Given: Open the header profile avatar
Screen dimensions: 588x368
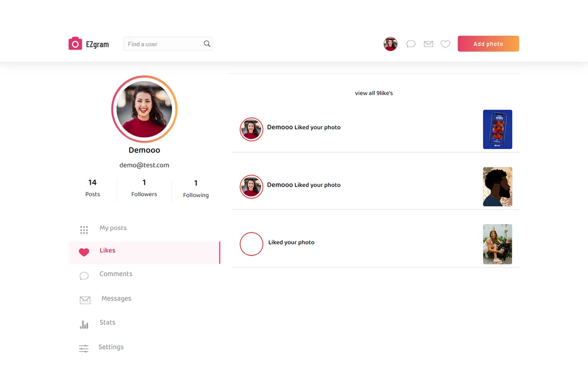Looking at the screenshot, I should point(391,44).
